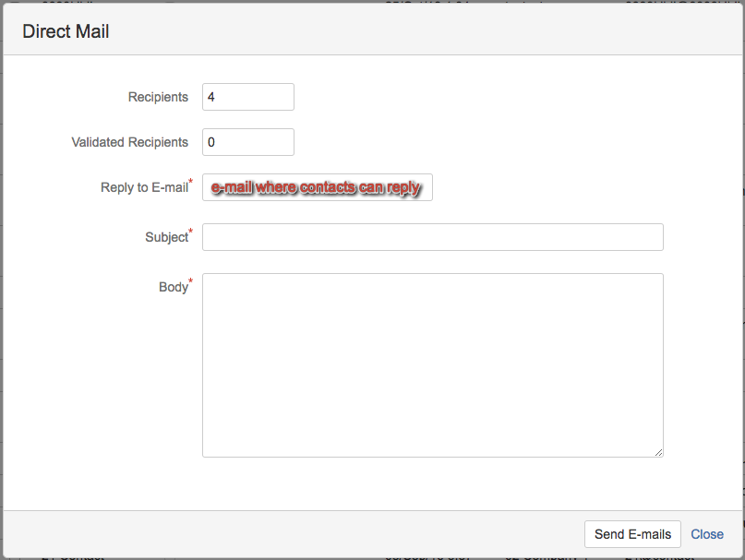The width and height of the screenshot is (745, 560).
Task: Click the Reply to E-mail label
Action: [x=144, y=187]
